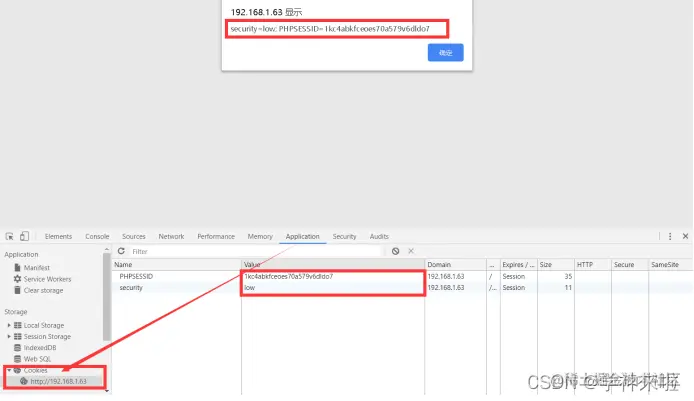This screenshot has width=694, height=401.
Task: Open Clear storage in the sidebar
Action: coord(43,290)
